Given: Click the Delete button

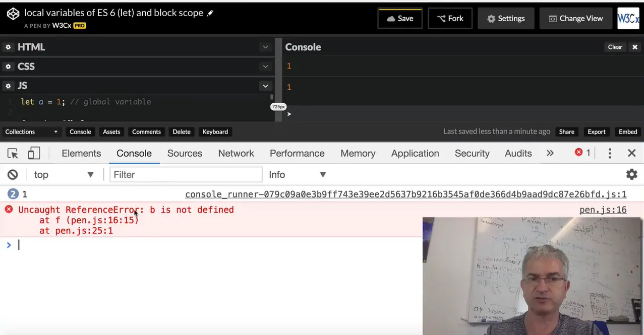Looking at the screenshot, I should coord(182,131).
